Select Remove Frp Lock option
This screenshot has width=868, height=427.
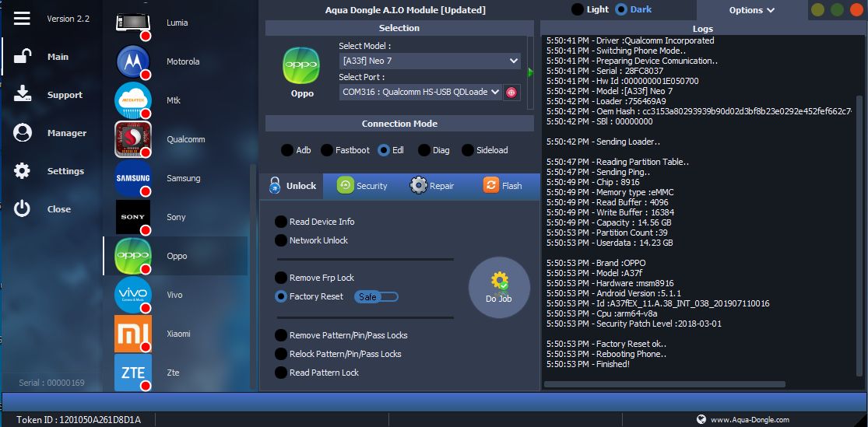click(x=315, y=278)
